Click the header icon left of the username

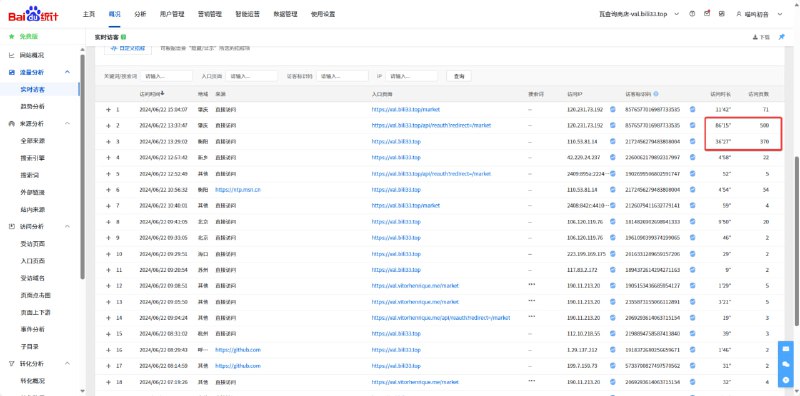tap(721, 14)
